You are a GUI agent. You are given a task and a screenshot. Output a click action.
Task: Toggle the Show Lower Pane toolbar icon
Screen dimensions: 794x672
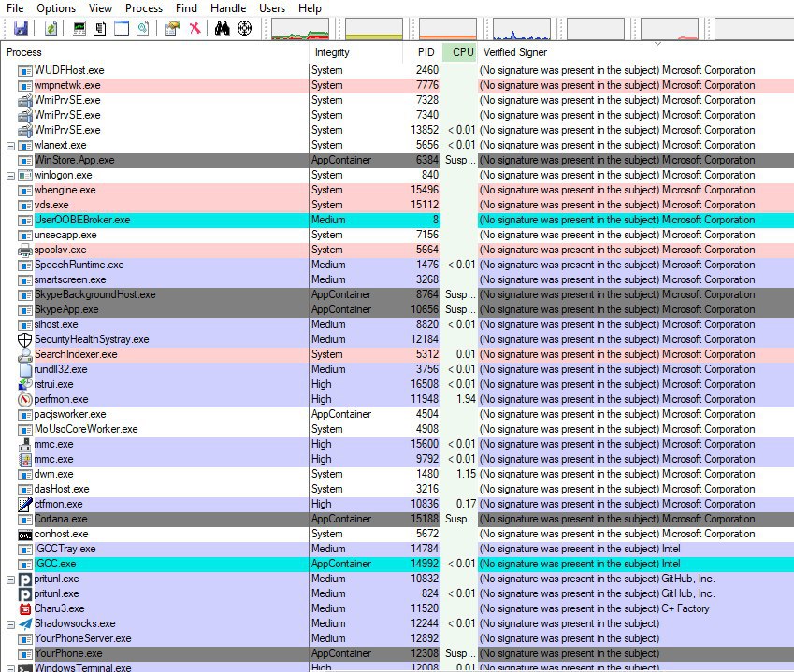[x=122, y=28]
